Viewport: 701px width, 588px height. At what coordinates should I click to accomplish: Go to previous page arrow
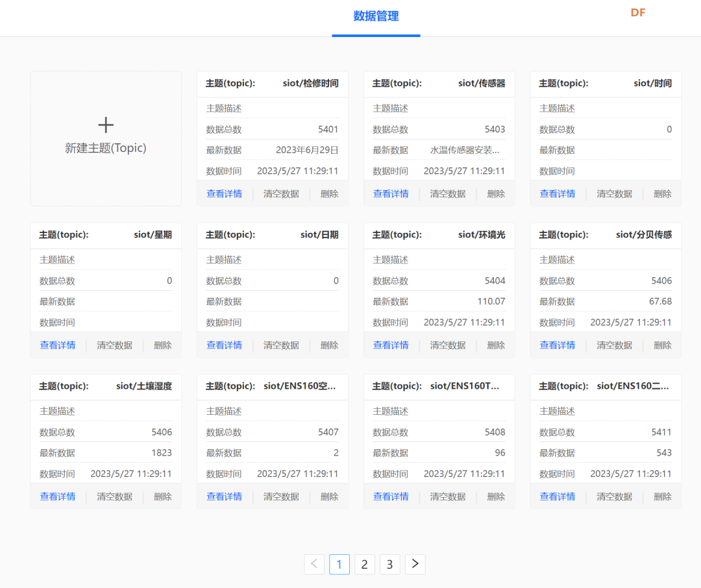[314, 564]
